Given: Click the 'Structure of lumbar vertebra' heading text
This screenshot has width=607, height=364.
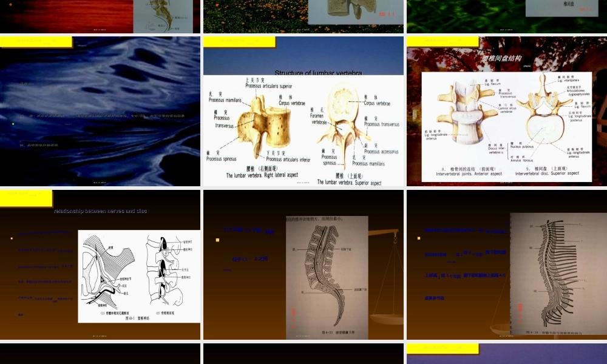Looking at the screenshot, I should tap(319, 73).
